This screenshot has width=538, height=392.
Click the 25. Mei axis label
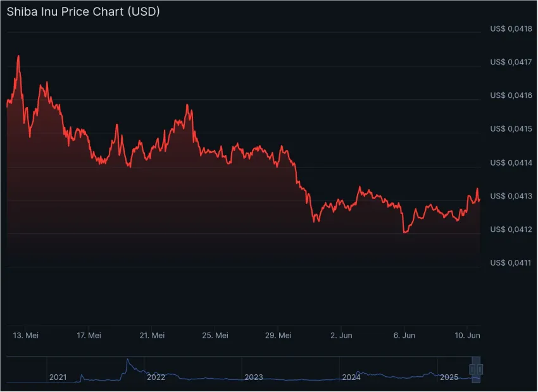point(216,336)
